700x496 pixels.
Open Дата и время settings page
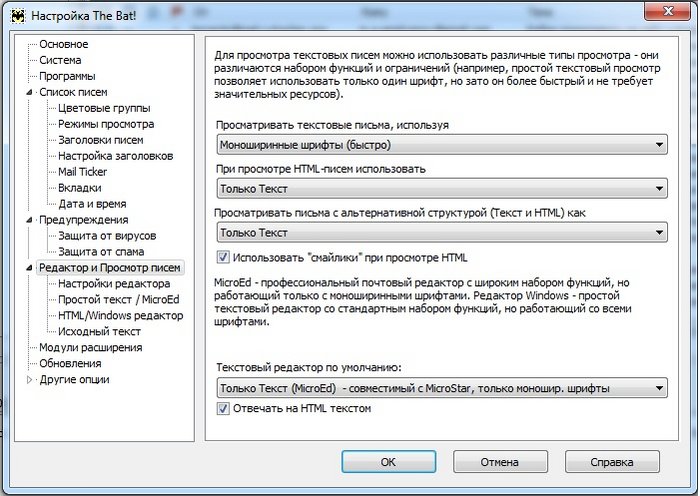click(x=92, y=204)
